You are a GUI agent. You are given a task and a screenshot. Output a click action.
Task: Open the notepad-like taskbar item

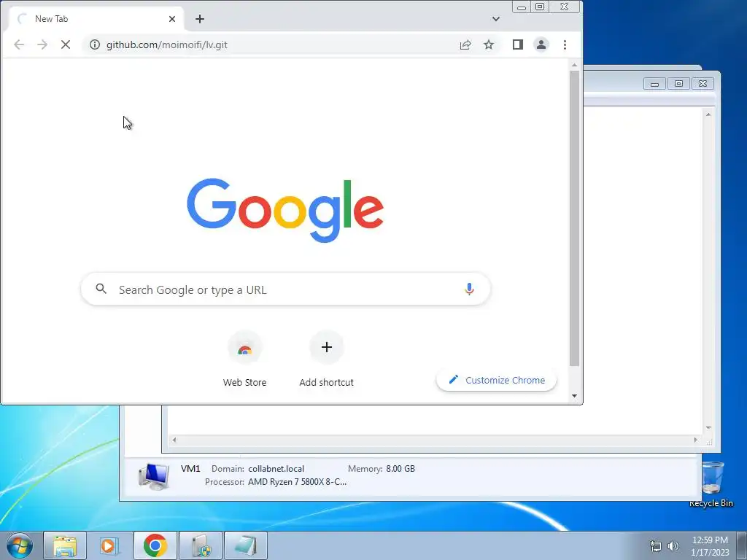pos(245,545)
